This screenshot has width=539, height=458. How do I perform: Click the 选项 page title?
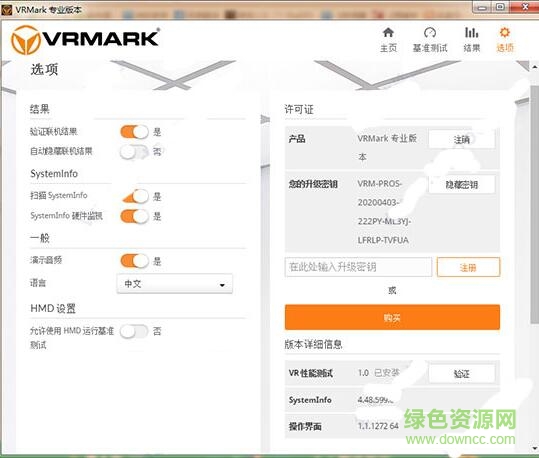tap(45, 69)
